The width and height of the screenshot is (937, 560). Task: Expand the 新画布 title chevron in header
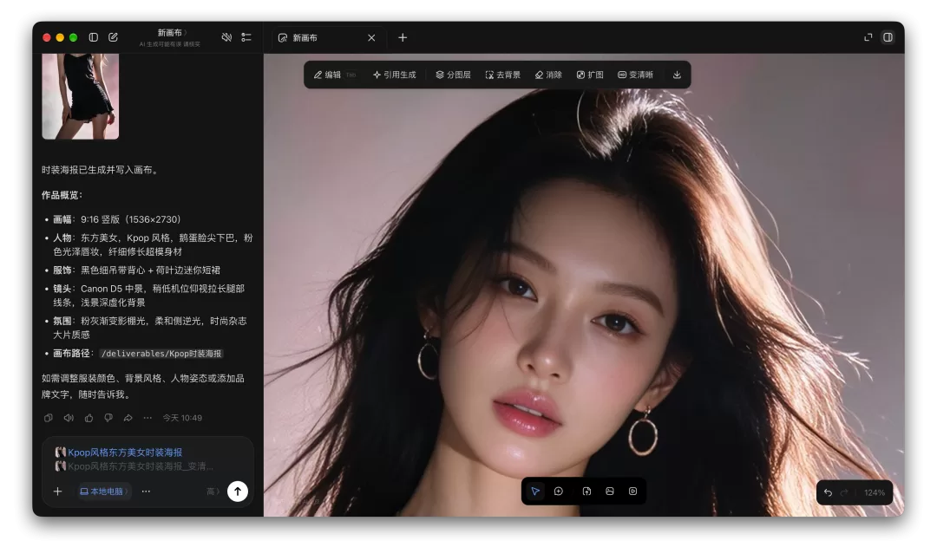click(186, 33)
